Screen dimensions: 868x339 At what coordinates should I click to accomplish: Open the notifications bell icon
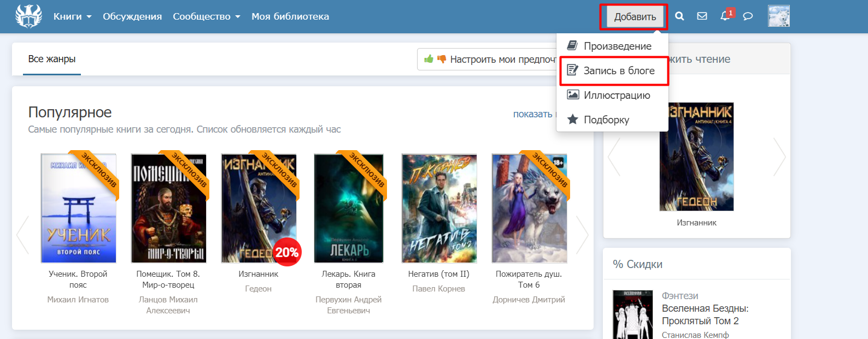click(725, 16)
